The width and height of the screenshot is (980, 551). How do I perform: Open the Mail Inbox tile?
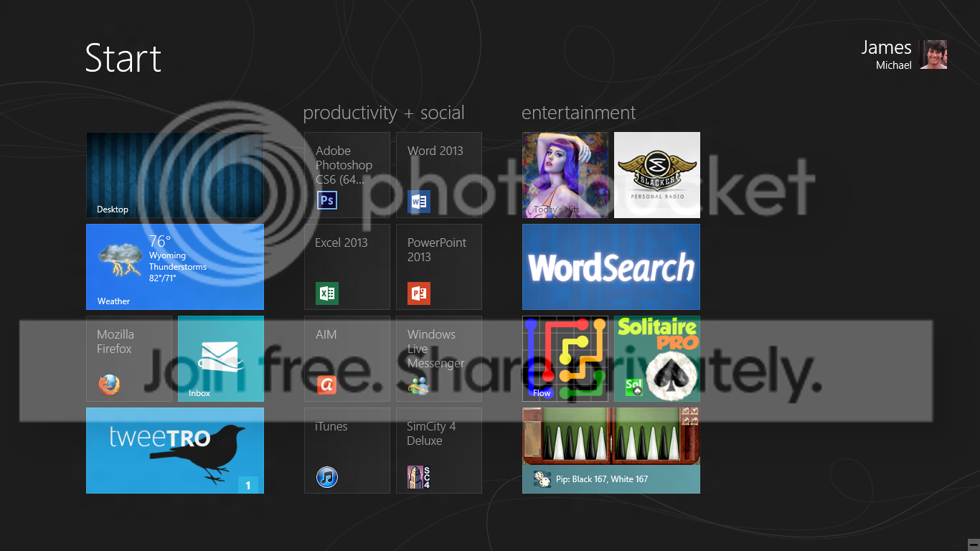221,359
